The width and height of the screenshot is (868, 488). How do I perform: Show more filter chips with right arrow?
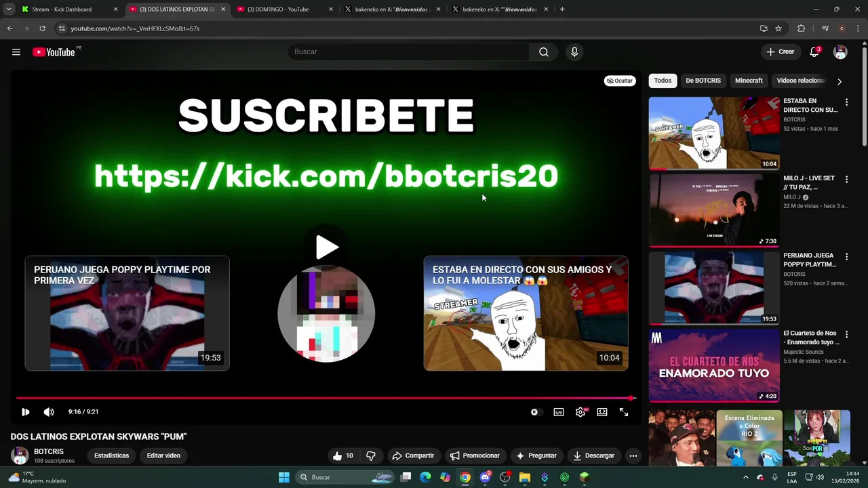pyautogui.click(x=840, y=81)
